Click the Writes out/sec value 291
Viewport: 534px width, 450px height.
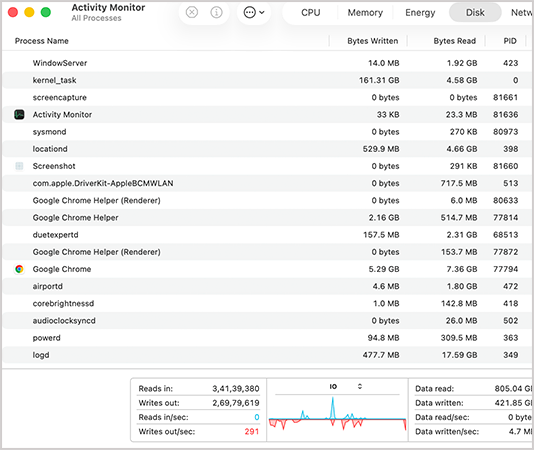point(252,432)
